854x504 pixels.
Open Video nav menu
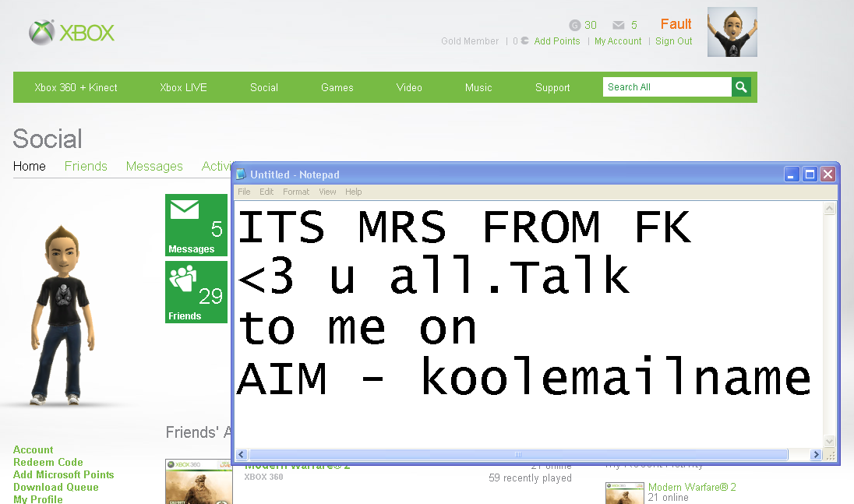pyautogui.click(x=409, y=87)
